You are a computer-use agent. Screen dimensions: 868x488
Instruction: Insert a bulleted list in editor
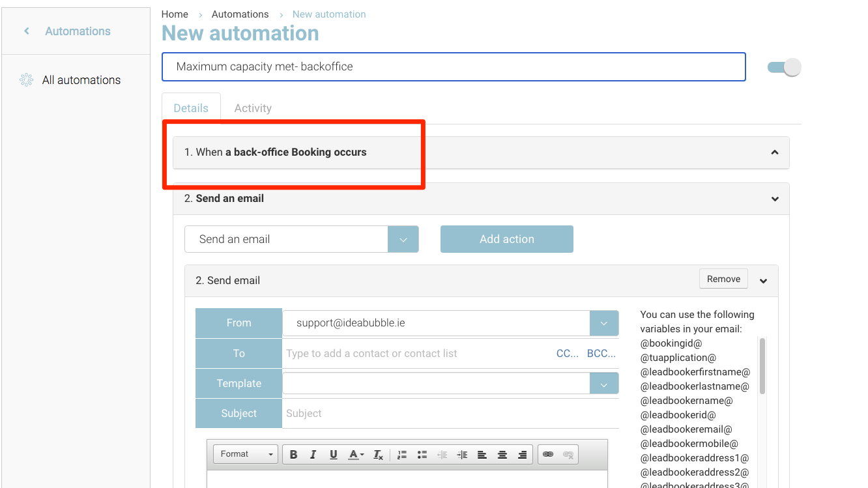click(x=422, y=454)
